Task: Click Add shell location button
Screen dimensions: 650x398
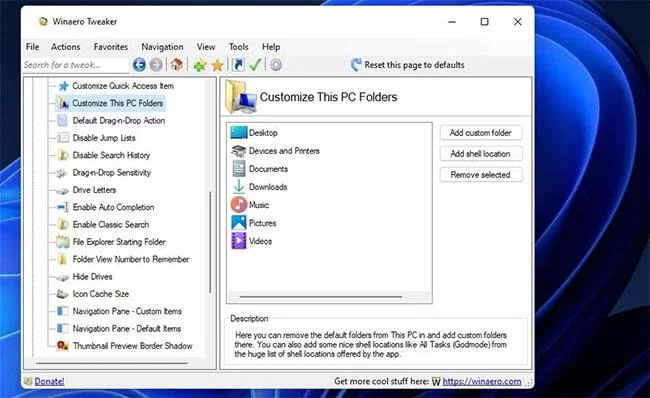Action: (x=481, y=154)
